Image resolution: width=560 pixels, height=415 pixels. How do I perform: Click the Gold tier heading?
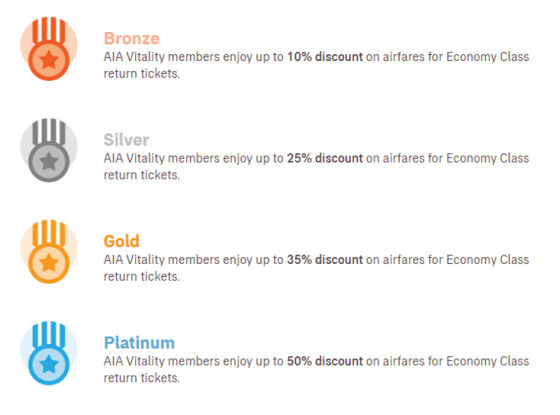pyautogui.click(x=121, y=241)
